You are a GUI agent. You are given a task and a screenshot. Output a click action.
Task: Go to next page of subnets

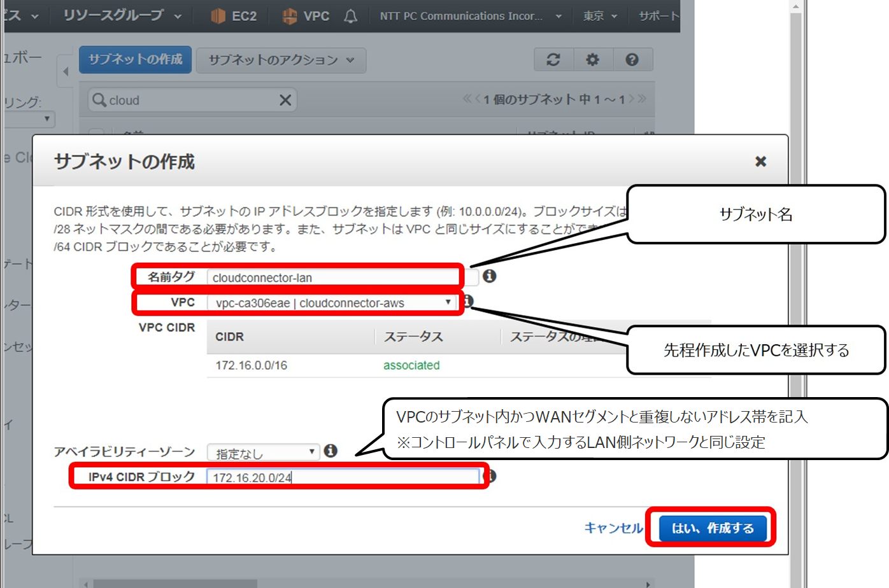tap(632, 99)
